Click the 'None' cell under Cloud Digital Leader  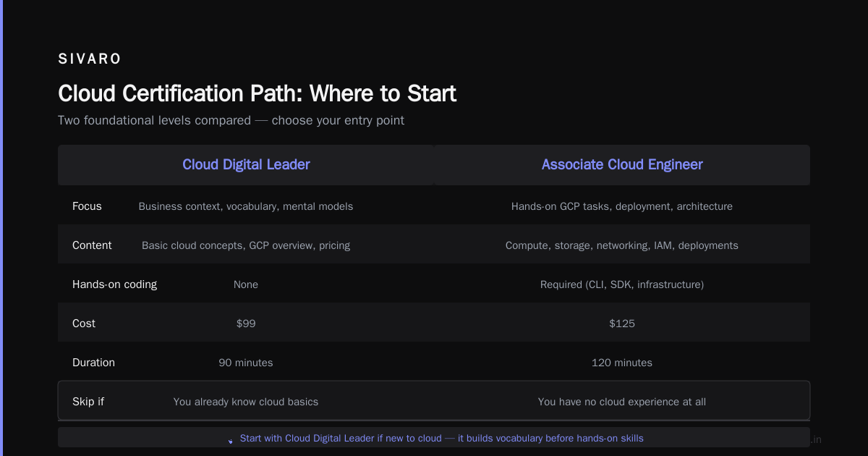pos(246,284)
